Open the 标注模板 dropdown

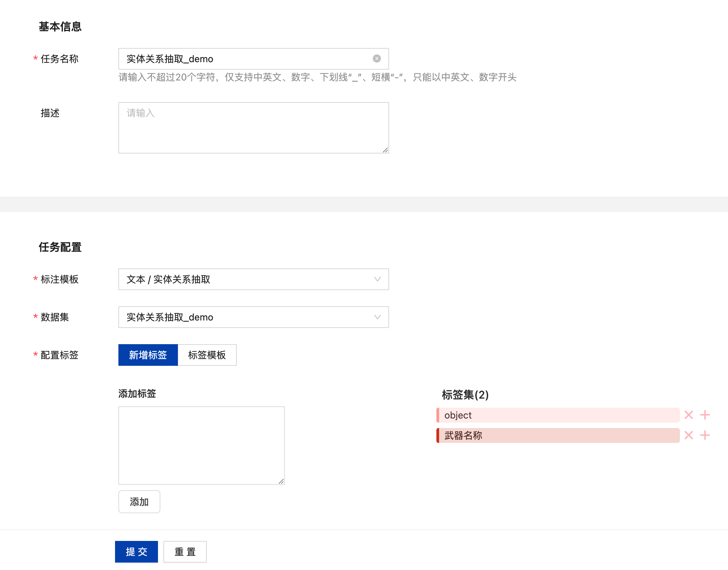pos(253,279)
